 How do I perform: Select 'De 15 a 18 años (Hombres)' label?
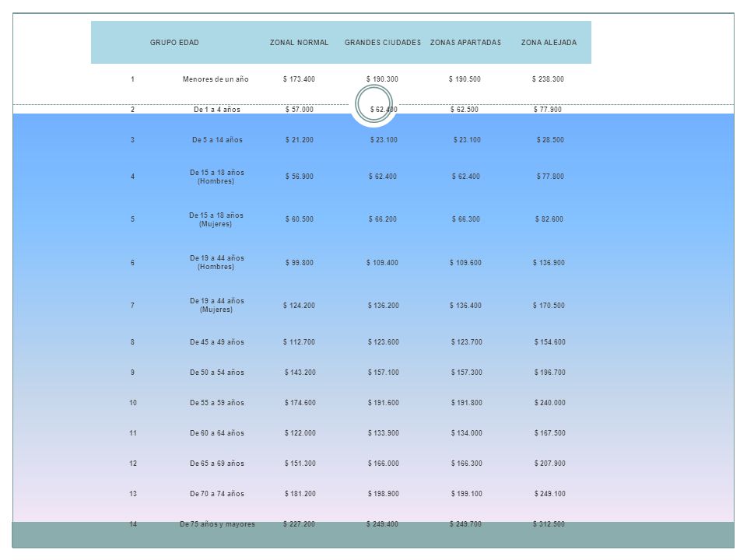click(x=217, y=177)
